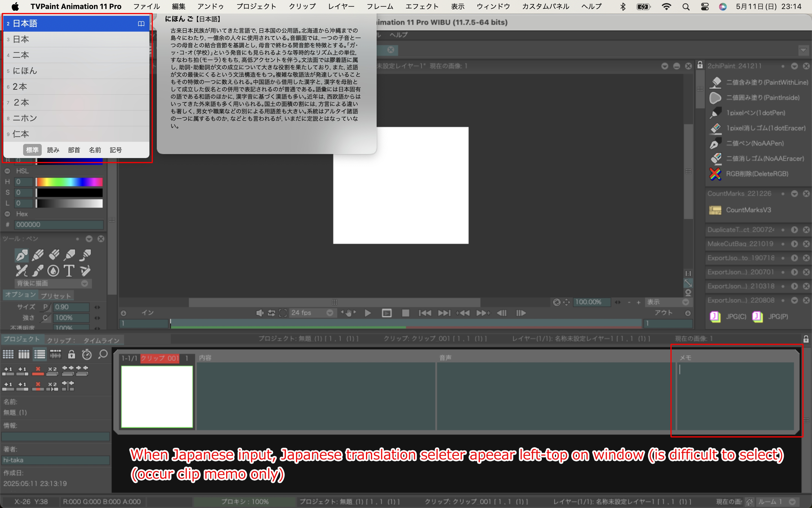Jump to first frame with the skip-back button
812x508 pixels.
pyautogui.click(x=425, y=313)
